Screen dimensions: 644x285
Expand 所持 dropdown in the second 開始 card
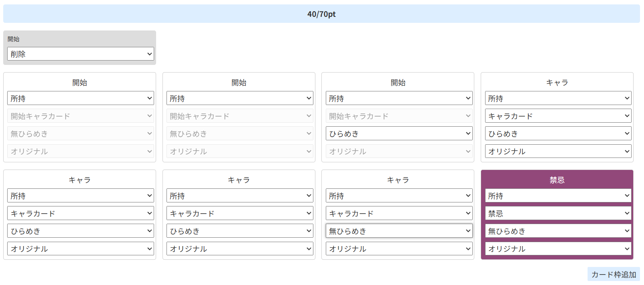tap(239, 99)
